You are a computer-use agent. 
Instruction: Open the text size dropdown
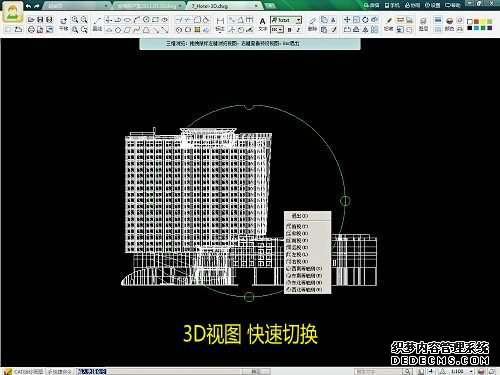tap(281, 30)
